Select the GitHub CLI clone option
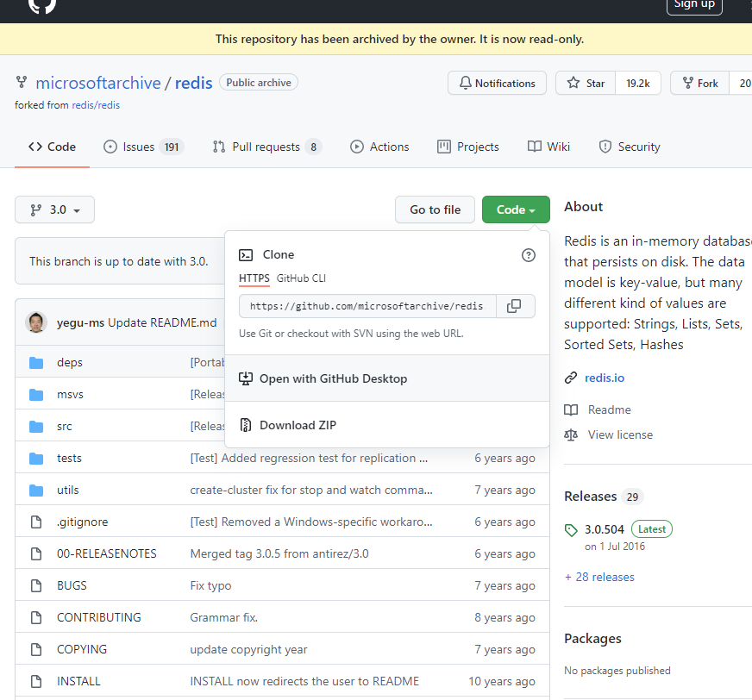 [301, 278]
